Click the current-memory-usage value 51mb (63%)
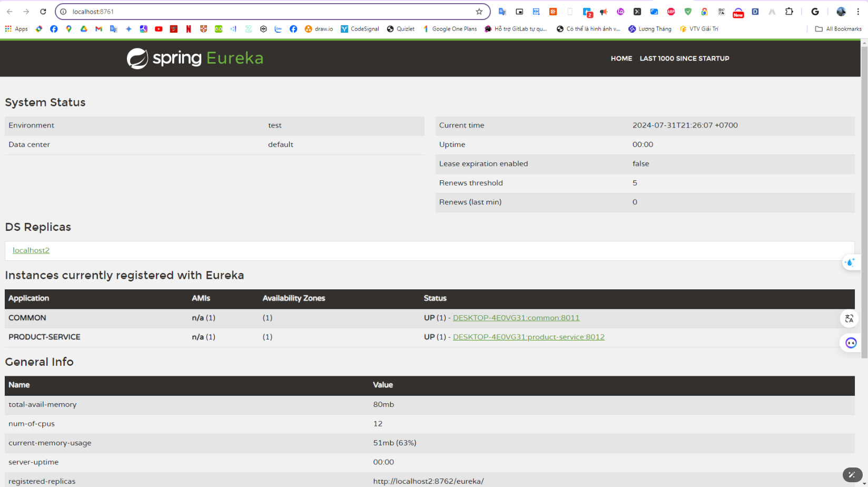 [x=395, y=443]
